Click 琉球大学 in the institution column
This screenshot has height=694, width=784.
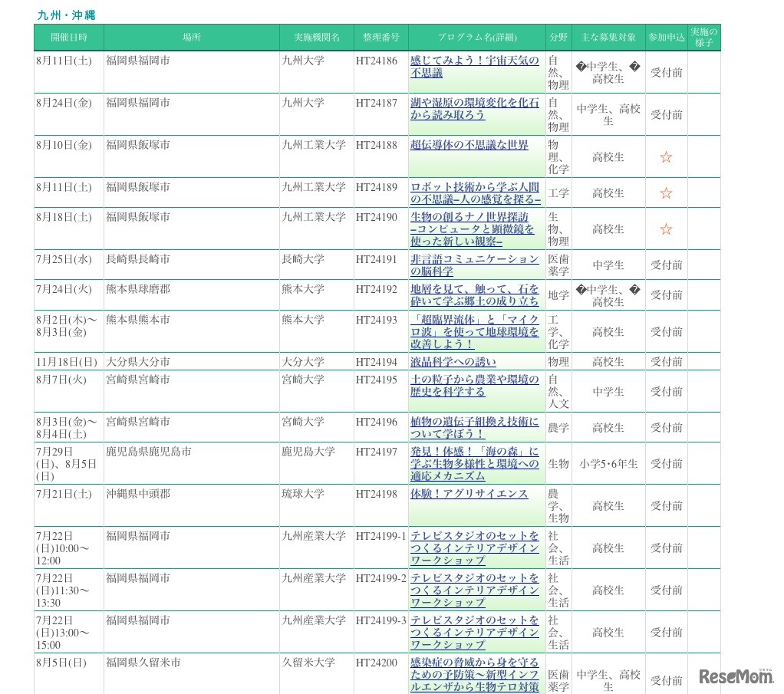pyautogui.click(x=303, y=494)
